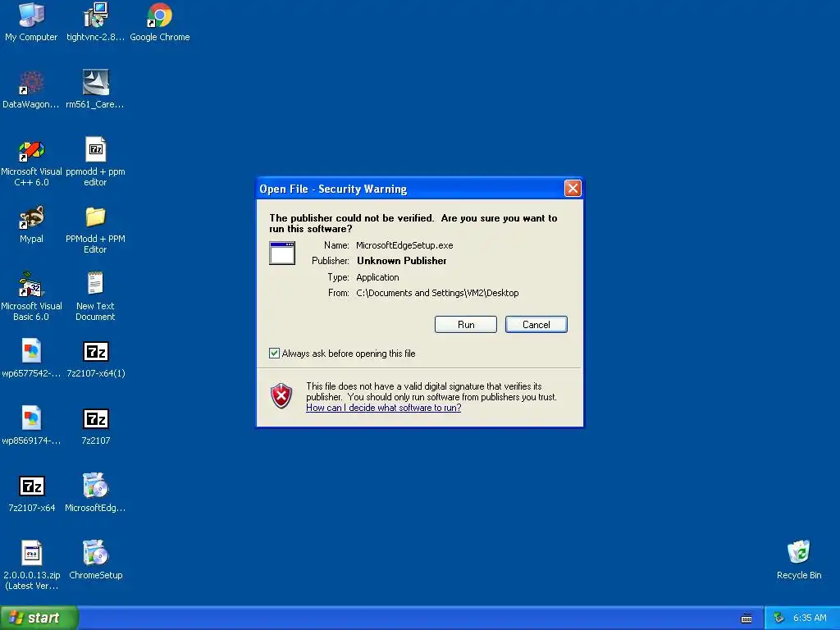
Task: Click the system tray network icon
Action: 779,618
